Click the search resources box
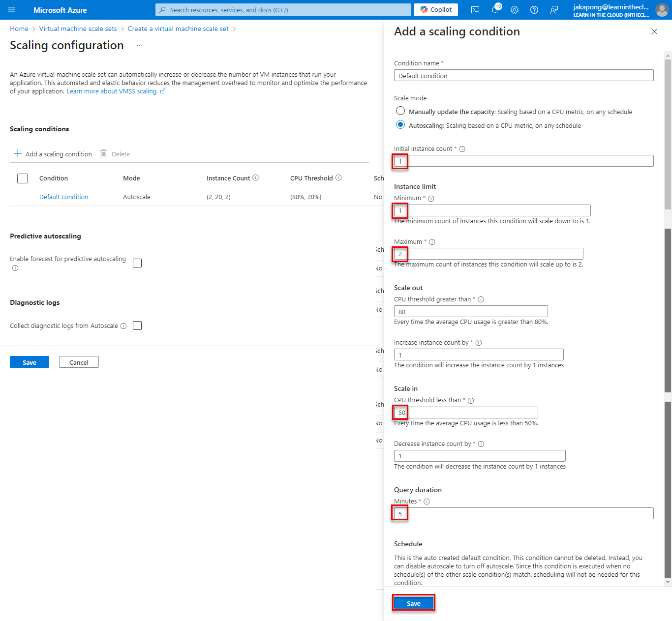 [283, 10]
